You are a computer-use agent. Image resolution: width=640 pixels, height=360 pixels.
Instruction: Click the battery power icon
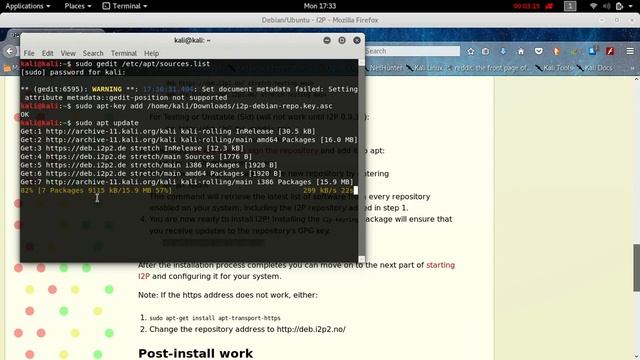coord(619,6)
